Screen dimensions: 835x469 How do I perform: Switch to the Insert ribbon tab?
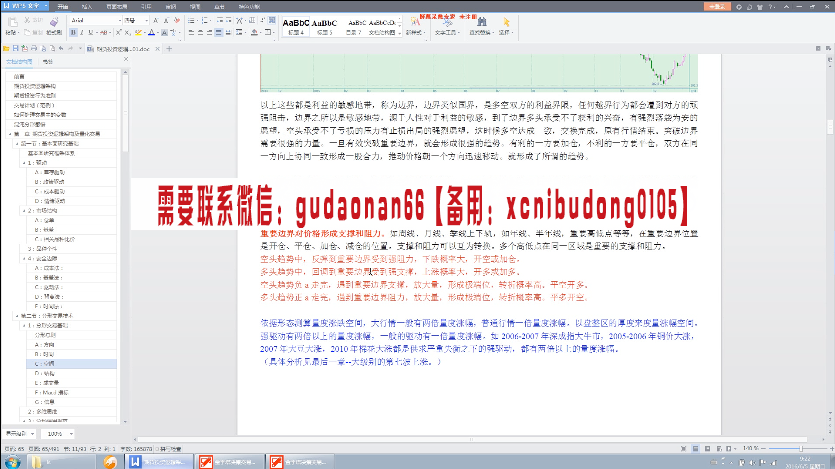pos(87,7)
